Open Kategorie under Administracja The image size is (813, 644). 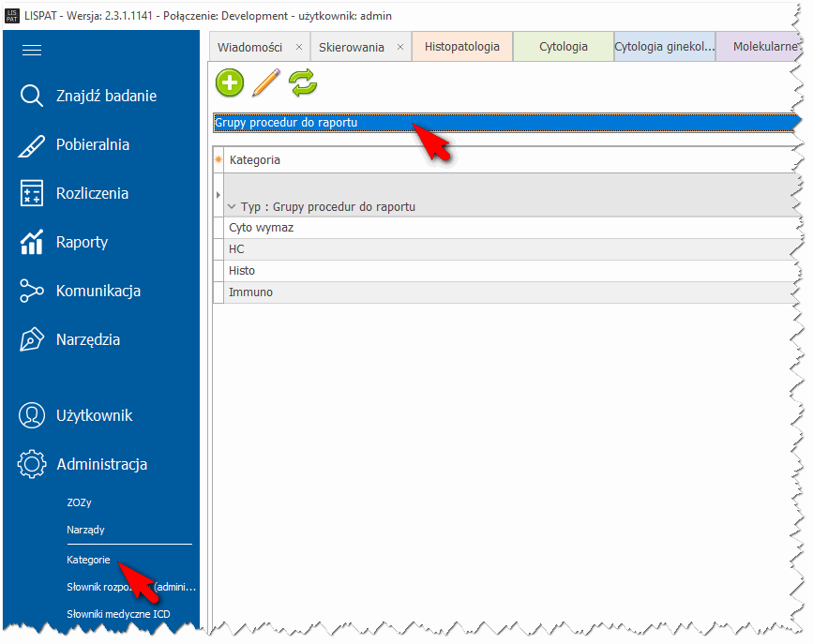88,560
